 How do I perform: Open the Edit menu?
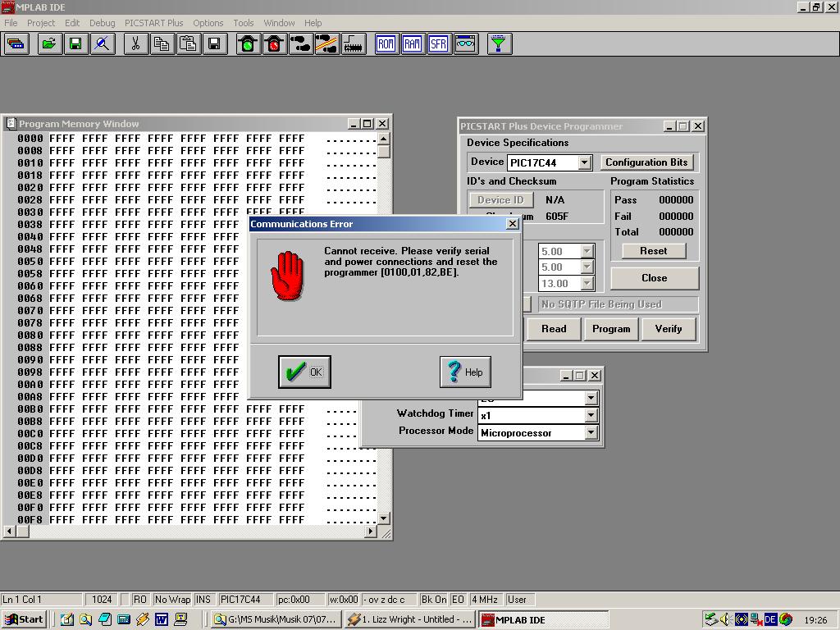tap(72, 23)
